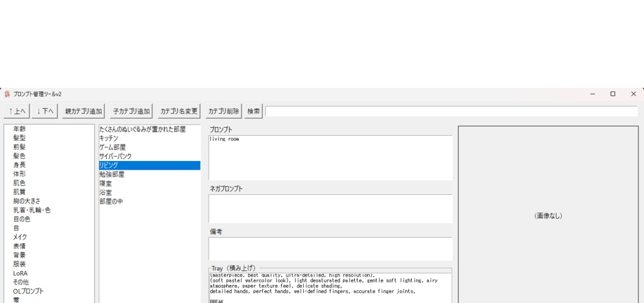
Task: Select 勉強部屋 in the item list
Action: pyautogui.click(x=150, y=175)
